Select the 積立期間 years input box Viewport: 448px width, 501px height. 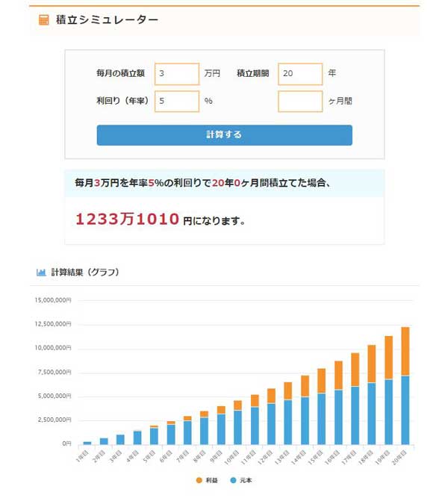pyautogui.click(x=299, y=74)
